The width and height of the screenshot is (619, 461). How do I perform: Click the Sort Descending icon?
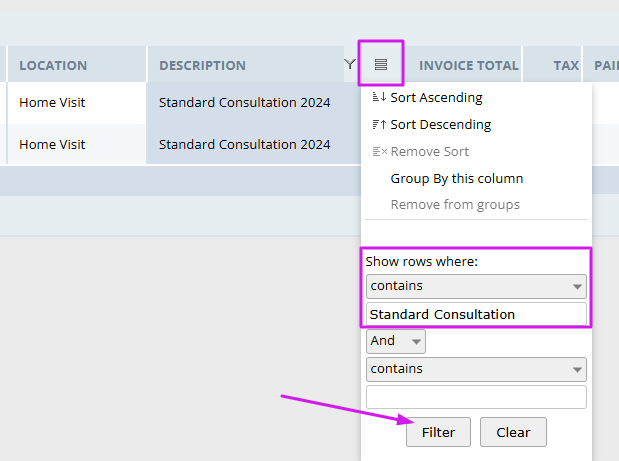click(379, 125)
